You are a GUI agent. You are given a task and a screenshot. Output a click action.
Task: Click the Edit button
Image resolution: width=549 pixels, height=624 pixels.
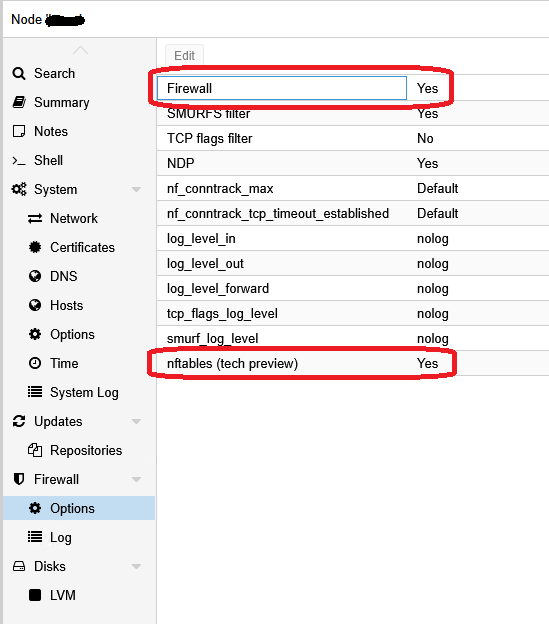click(185, 55)
